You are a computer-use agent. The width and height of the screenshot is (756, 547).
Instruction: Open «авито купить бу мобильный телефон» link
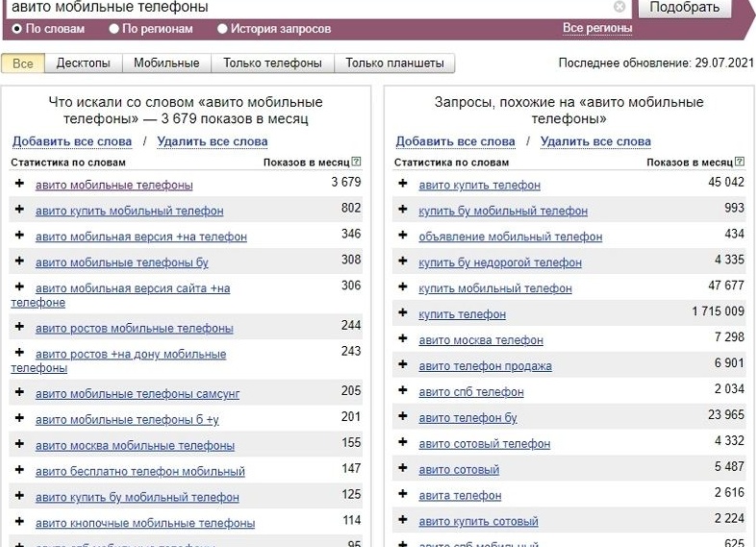coord(138,497)
